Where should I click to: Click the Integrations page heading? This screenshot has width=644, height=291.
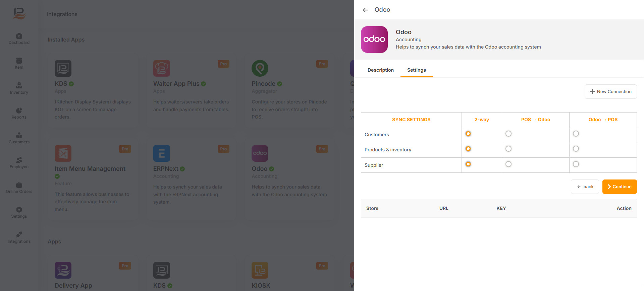[x=62, y=14]
